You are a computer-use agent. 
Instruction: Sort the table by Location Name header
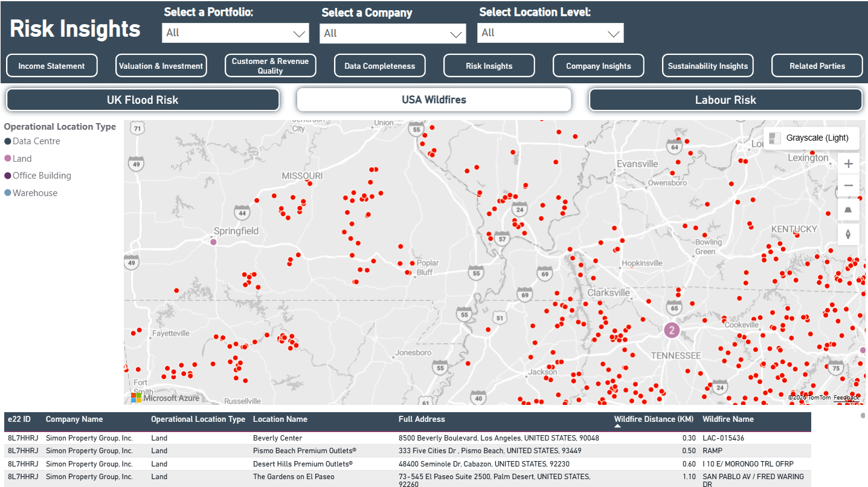[280, 419]
